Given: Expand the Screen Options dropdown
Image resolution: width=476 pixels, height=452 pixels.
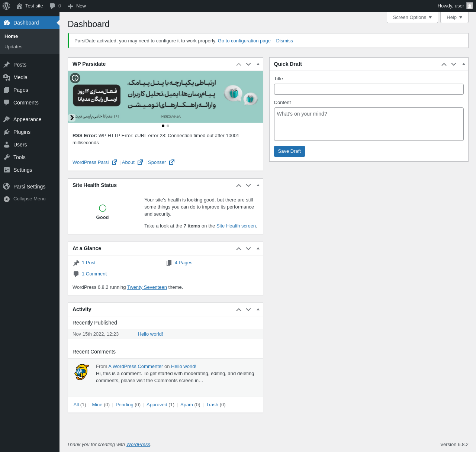Looking at the screenshot, I should point(412,17).
